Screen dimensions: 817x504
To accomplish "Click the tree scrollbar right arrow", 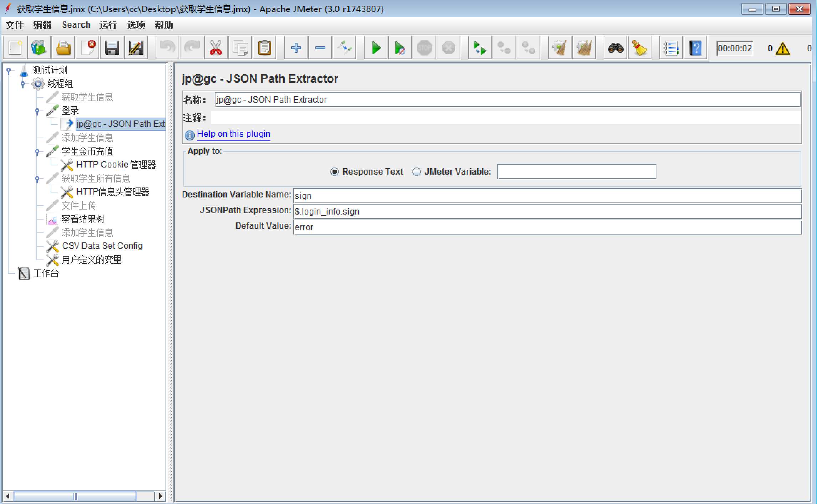I will 160,496.
